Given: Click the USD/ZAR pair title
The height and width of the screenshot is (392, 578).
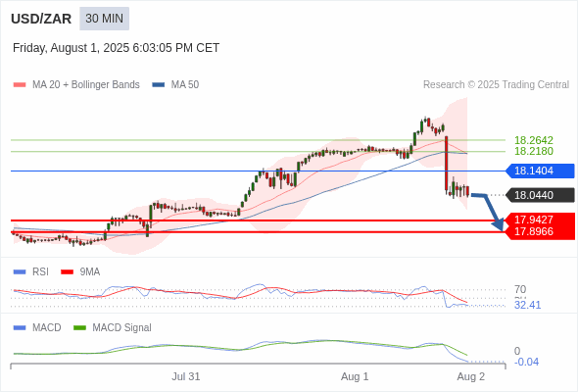Looking at the screenshot, I should coord(41,19).
